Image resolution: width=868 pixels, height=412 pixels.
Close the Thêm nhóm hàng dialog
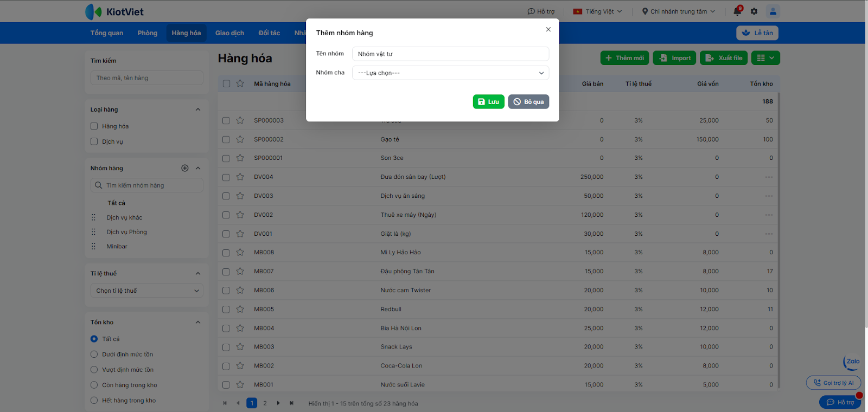(548, 29)
